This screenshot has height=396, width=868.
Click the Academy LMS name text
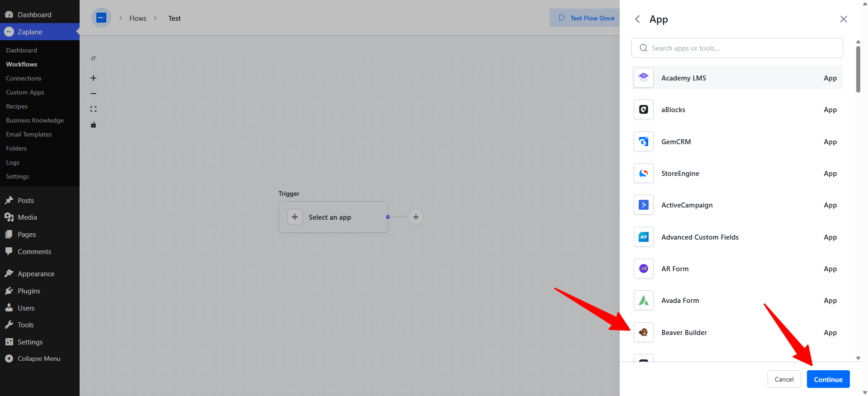click(x=683, y=78)
